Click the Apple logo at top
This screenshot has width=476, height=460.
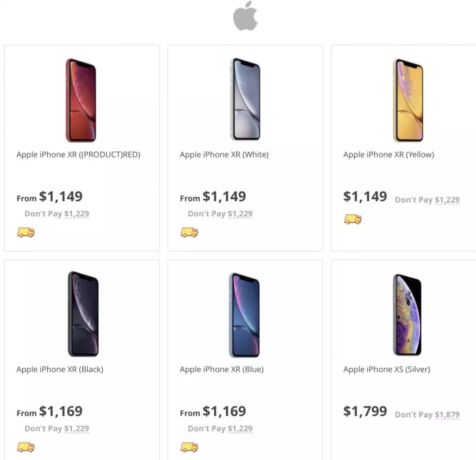245,16
